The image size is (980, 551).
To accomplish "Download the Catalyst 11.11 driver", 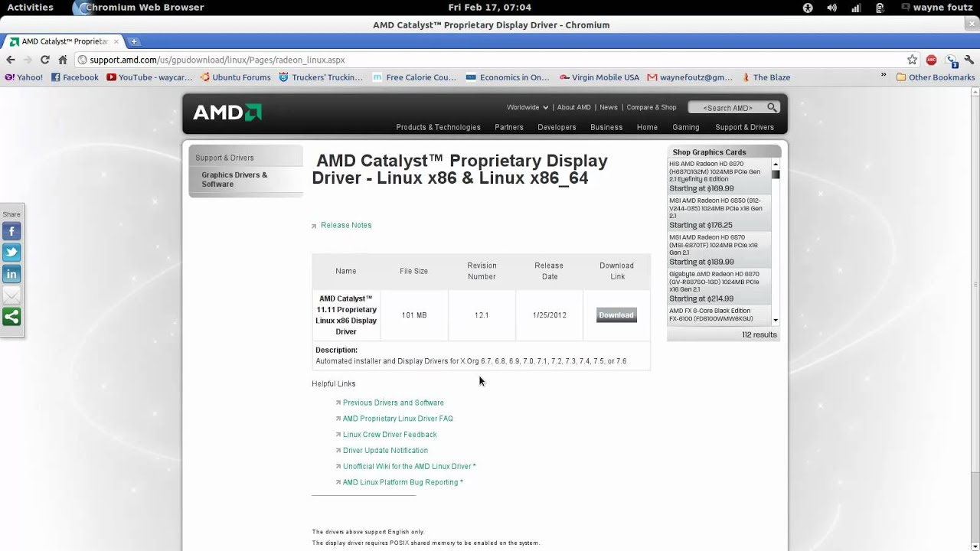I will (616, 315).
